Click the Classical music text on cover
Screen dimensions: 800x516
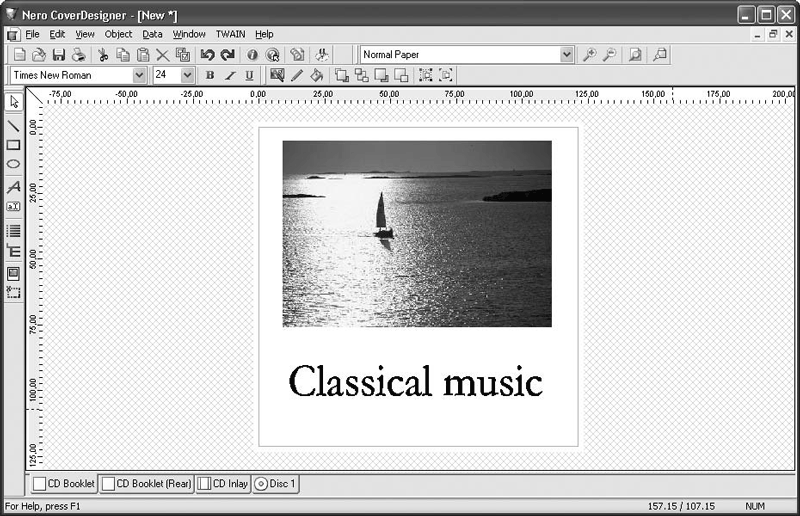(x=415, y=382)
